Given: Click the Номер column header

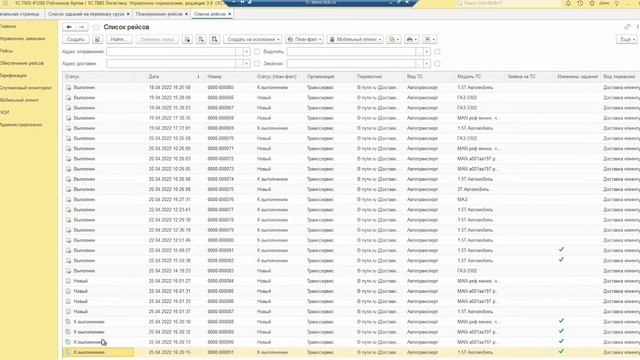Looking at the screenshot, I should point(214,76).
